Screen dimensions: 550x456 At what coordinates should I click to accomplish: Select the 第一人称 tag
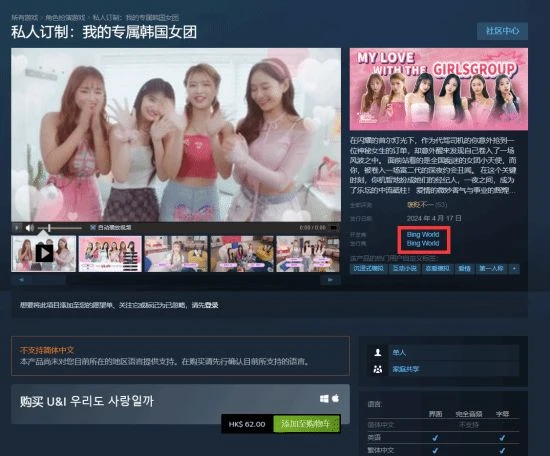(x=491, y=269)
